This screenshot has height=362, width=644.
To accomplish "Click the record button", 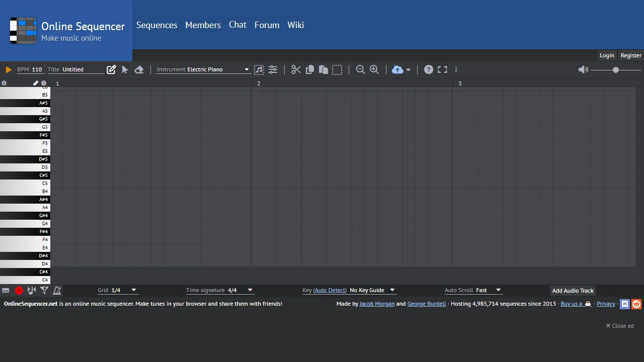I will [x=19, y=290].
